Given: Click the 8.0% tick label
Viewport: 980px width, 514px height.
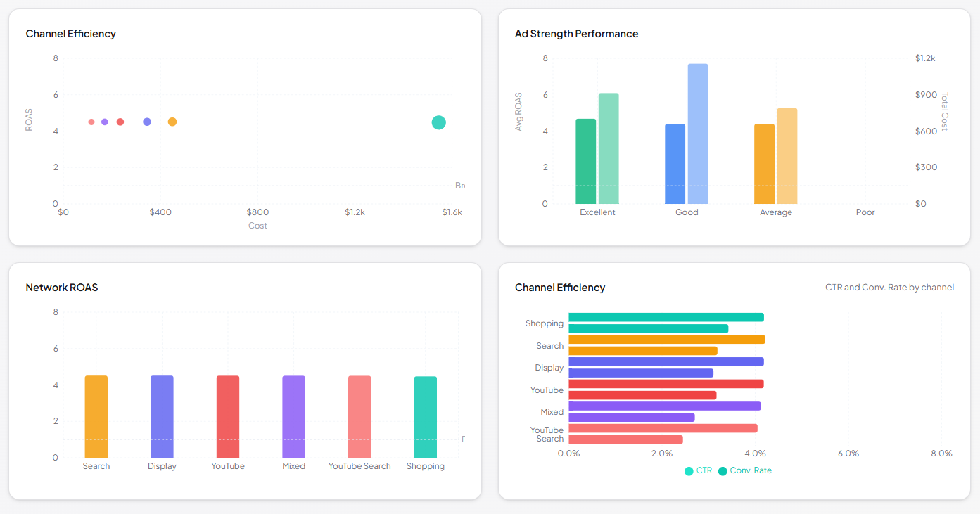Looking at the screenshot, I should [x=941, y=454].
